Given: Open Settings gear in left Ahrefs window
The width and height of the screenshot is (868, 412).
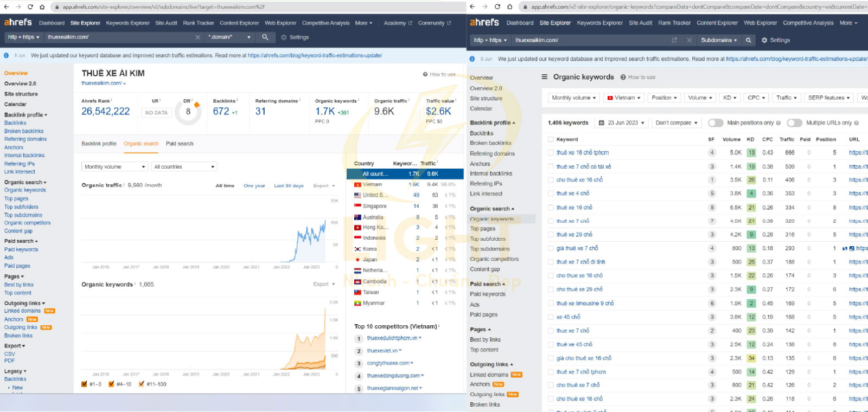Looking at the screenshot, I should coord(295,37).
